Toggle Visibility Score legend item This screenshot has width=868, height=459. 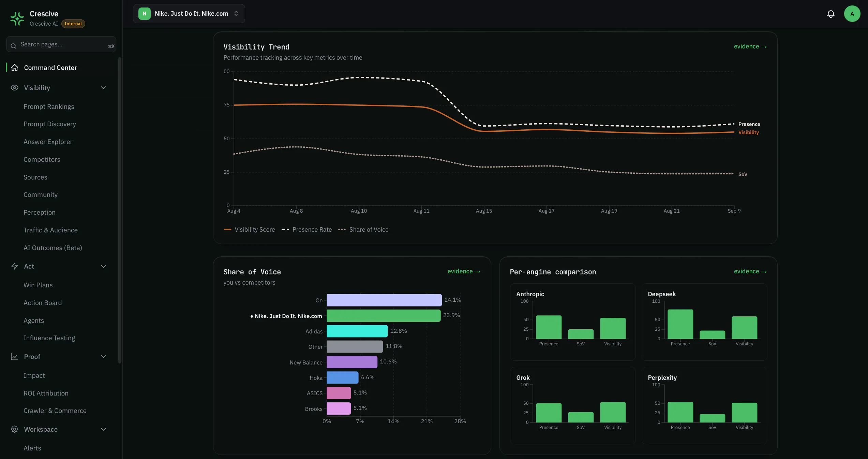249,230
